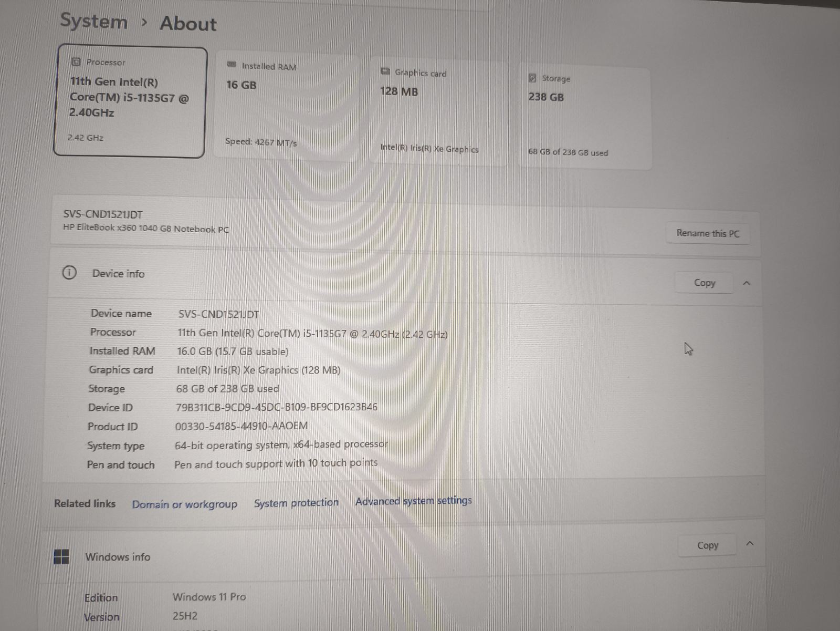Screen dimensions: 840x631
Task: Click the 'Device ID' row label
Action: pos(110,408)
